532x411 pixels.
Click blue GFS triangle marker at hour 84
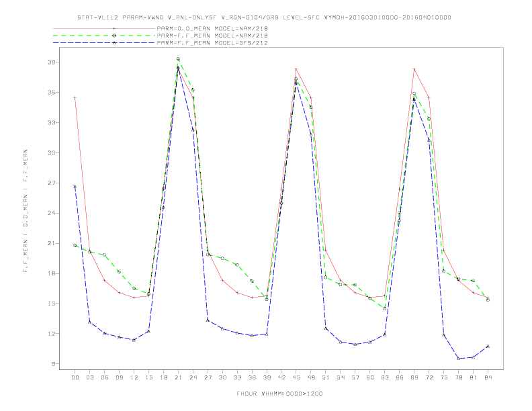[x=488, y=347]
